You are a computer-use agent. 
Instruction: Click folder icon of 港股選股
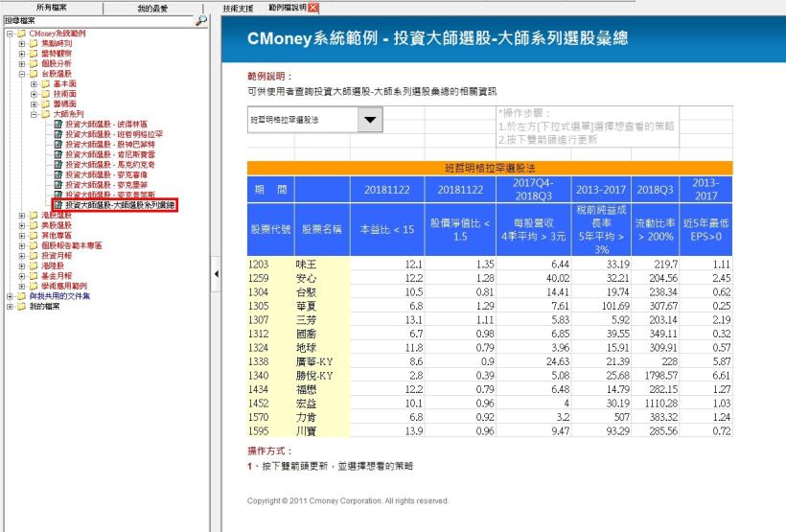pyautogui.click(x=34, y=215)
